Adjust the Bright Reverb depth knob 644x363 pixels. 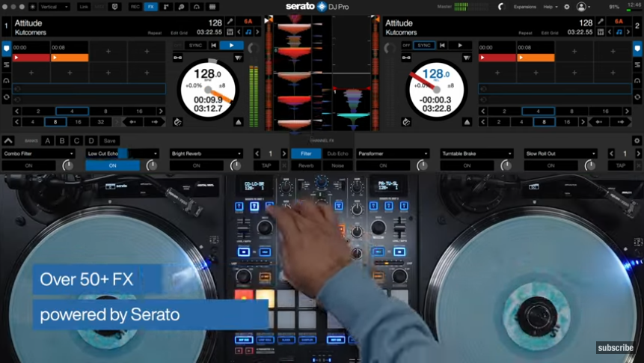(236, 165)
